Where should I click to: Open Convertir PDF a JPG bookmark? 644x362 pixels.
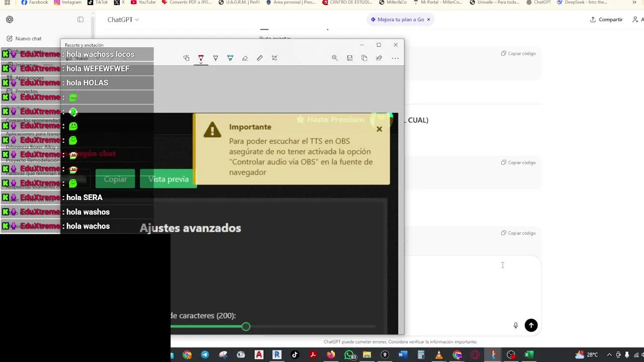(187, 3)
